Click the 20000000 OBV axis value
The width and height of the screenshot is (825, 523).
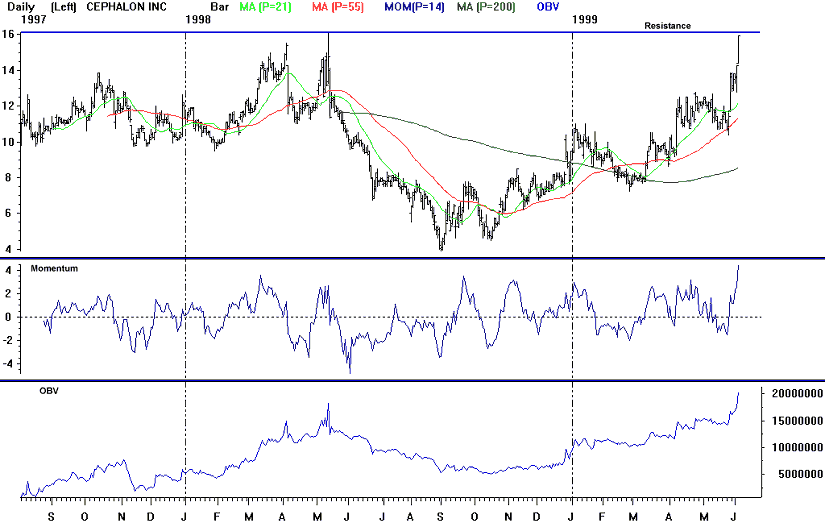[x=797, y=394]
